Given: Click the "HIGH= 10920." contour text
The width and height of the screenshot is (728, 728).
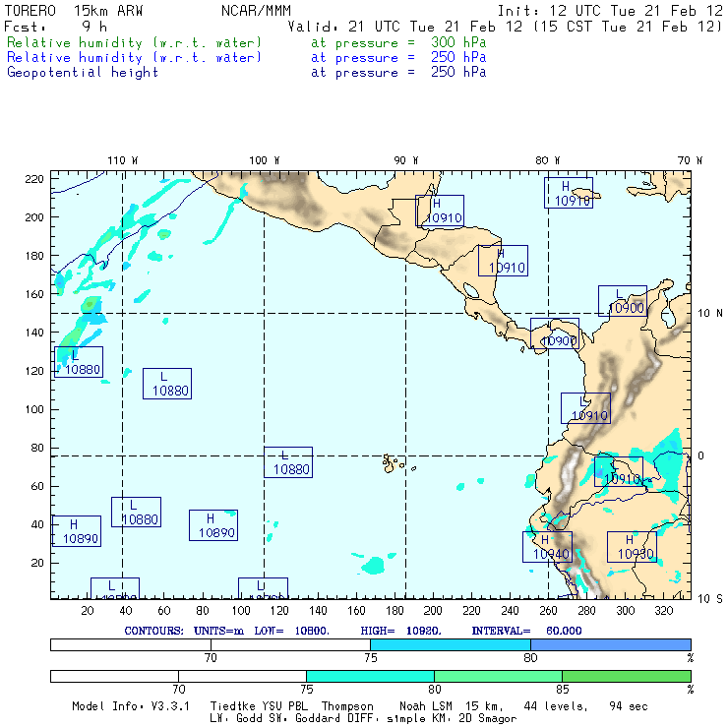Looking at the screenshot, I should coord(400,631).
